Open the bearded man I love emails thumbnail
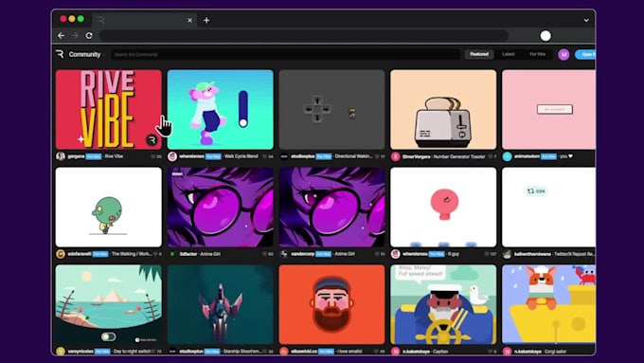644x363 pixels. 331,304
